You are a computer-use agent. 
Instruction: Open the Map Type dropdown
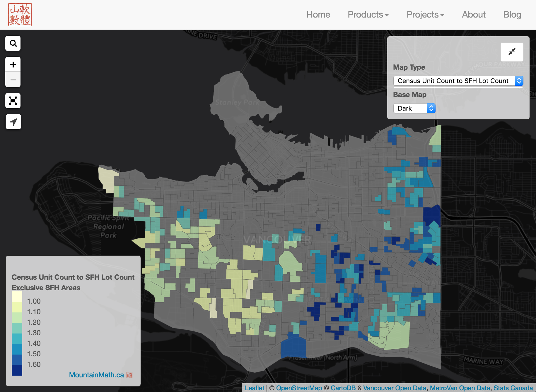[x=458, y=81]
